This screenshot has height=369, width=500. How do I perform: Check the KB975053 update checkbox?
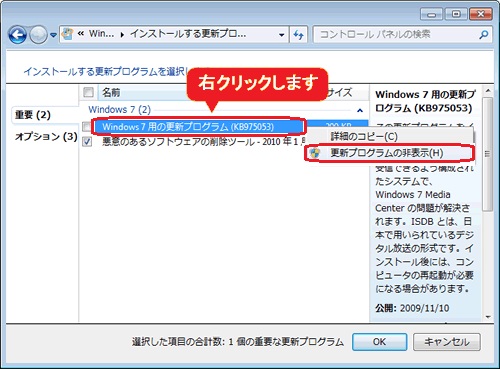click(x=87, y=127)
